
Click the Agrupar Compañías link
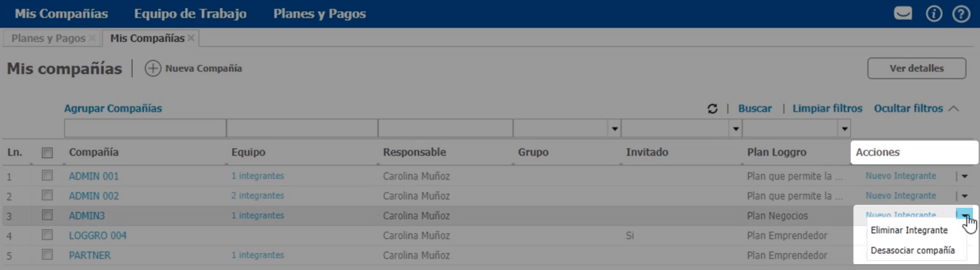[x=113, y=109]
